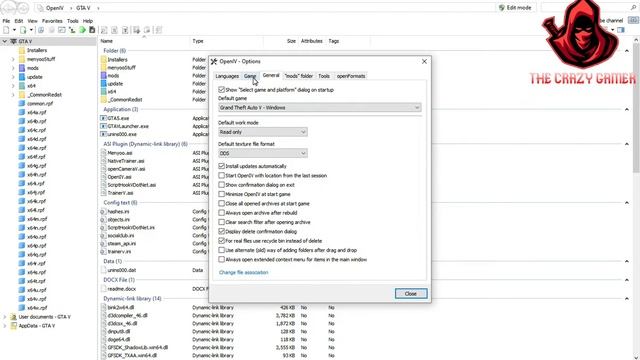Enable 'Always open archive after rebuild'
This screenshot has height=360, width=640.
[222, 213]
